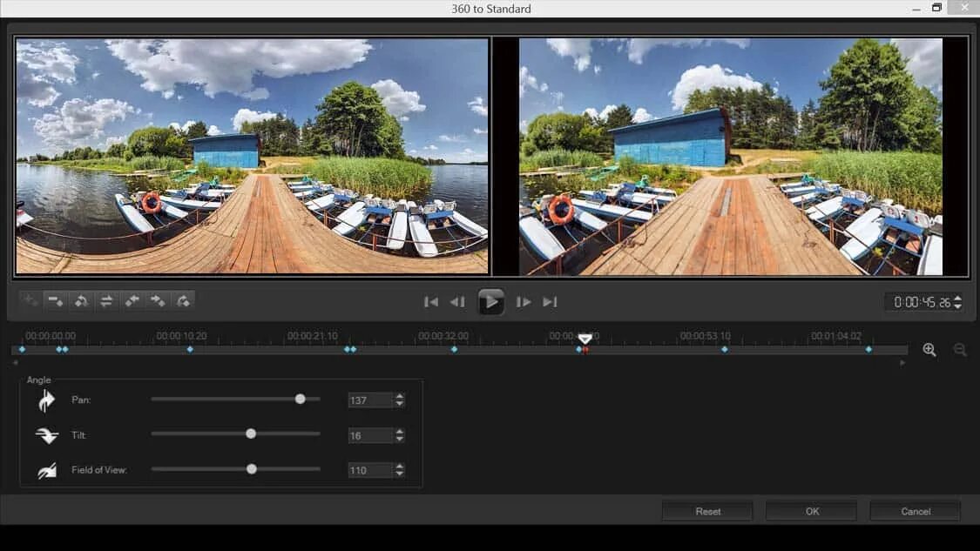Click the Field of View slider handle
This screenshot has width=980, height=551.
[x=251, y=469]
